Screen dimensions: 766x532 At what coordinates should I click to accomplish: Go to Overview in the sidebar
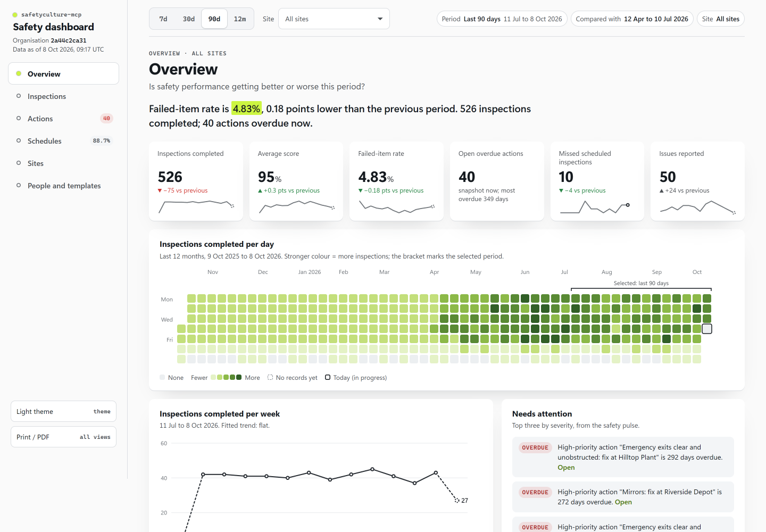63,73
